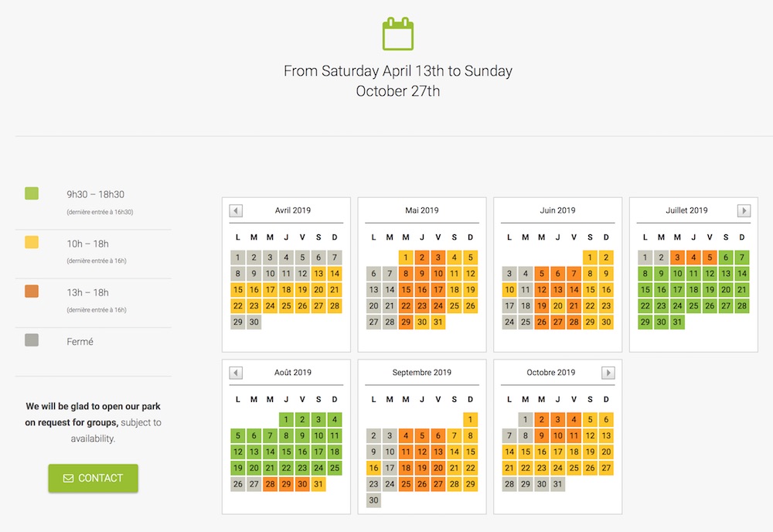Go to previous month from Avril 2019
Image resolution: width=773 pixels, height=532 pixels.
237,211
